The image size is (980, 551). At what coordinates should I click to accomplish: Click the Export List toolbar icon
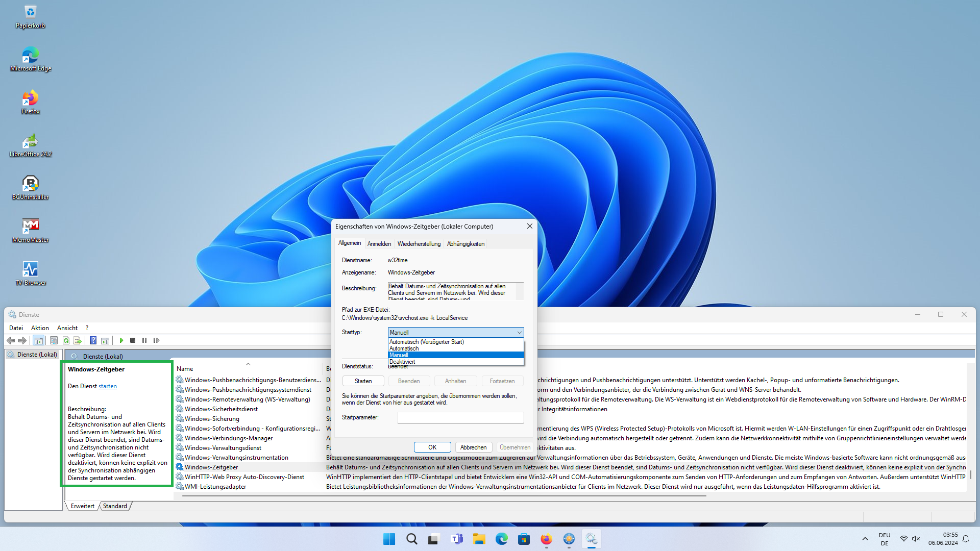pyautogui.click(x=78, y=340)
